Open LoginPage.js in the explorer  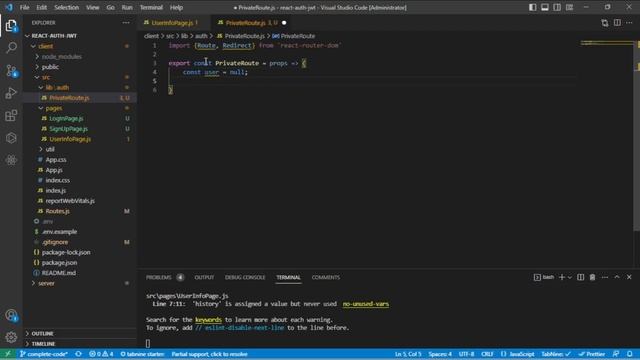[66, 118]
